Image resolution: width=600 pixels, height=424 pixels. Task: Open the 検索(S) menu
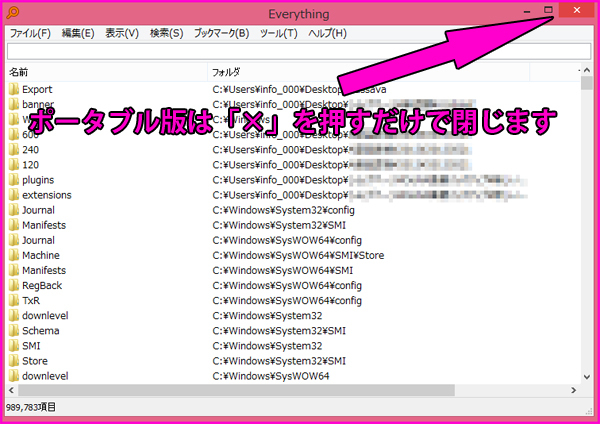click(166, 33)
